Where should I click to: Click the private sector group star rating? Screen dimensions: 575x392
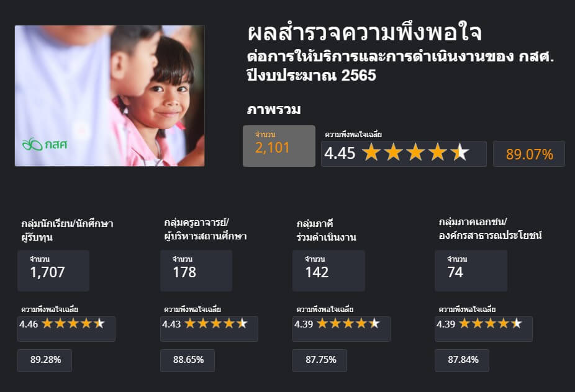click(x=484, y=329)
